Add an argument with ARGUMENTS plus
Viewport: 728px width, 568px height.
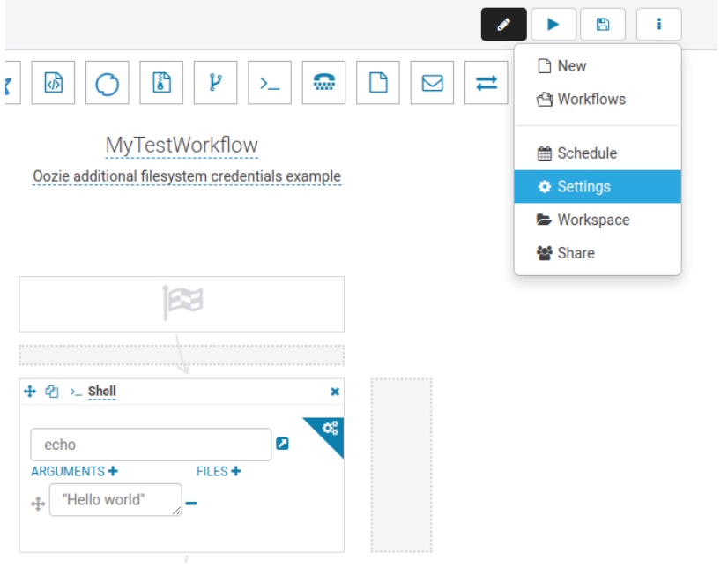point(112,472)
